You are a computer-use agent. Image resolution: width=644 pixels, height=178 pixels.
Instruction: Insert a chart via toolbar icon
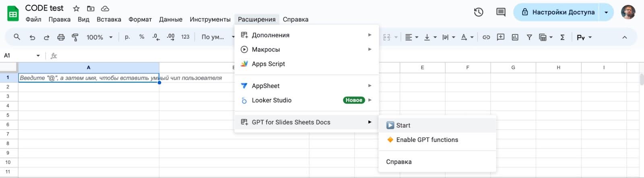[515, 37]
